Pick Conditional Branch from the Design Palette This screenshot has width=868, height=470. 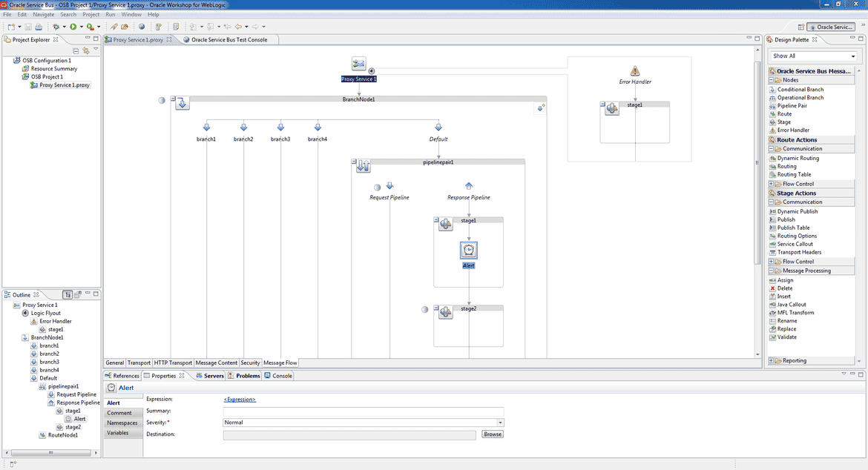tap(800, 90)
